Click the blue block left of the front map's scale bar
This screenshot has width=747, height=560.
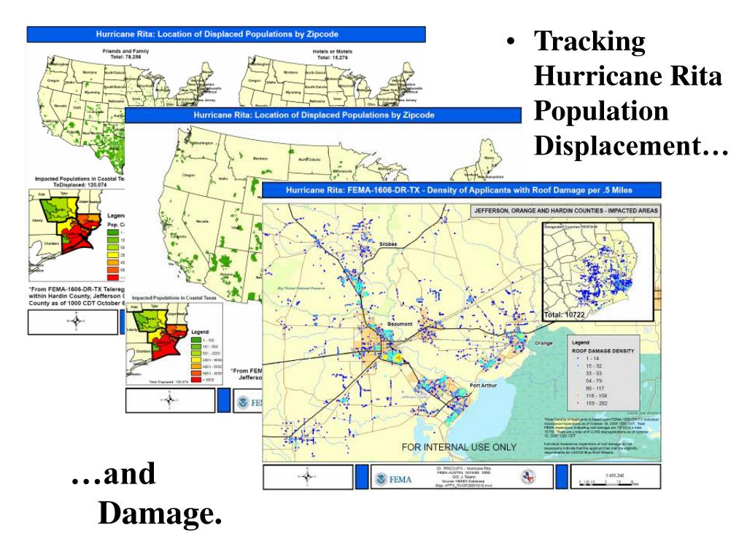pyautogui.click(x=562, y=477)
